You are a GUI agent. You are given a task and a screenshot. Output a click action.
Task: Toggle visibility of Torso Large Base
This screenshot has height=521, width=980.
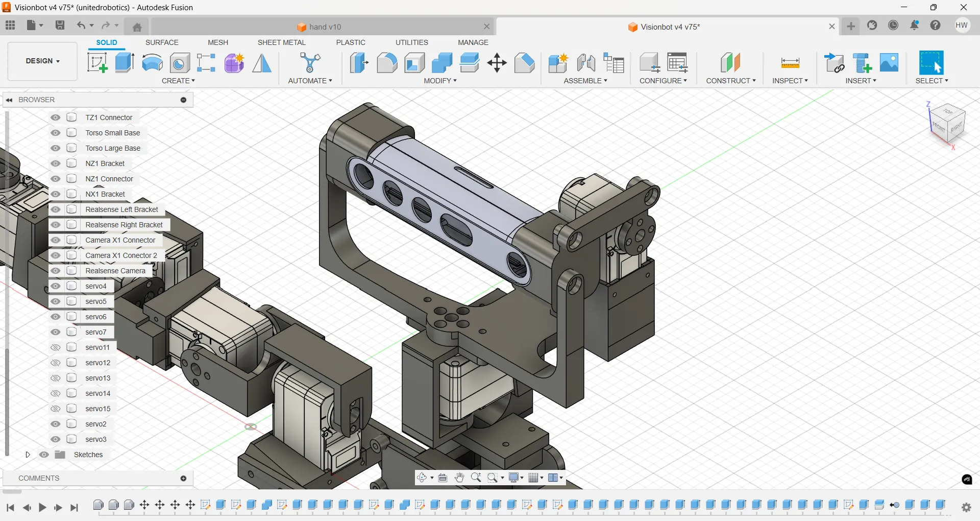[x=56, y=148]
